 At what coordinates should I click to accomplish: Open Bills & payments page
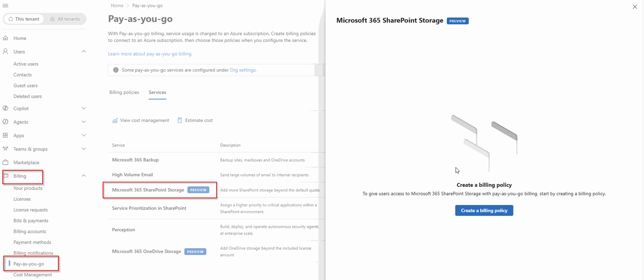pos(31,221)
